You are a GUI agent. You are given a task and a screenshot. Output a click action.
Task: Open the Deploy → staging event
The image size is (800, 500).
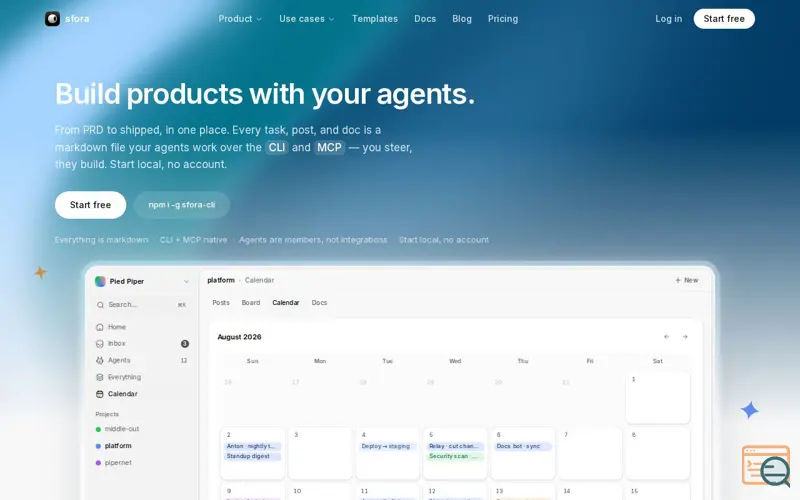coord(387,446)
